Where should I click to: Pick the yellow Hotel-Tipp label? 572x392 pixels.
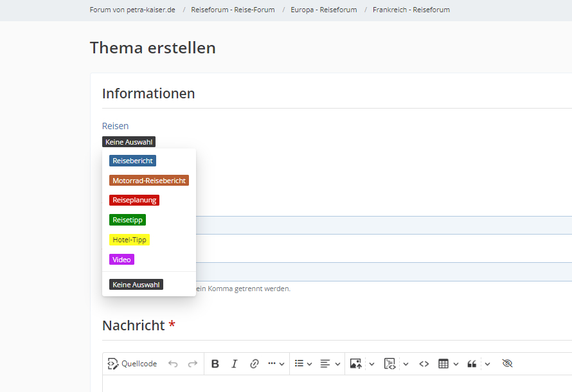[x=129, y=240]
